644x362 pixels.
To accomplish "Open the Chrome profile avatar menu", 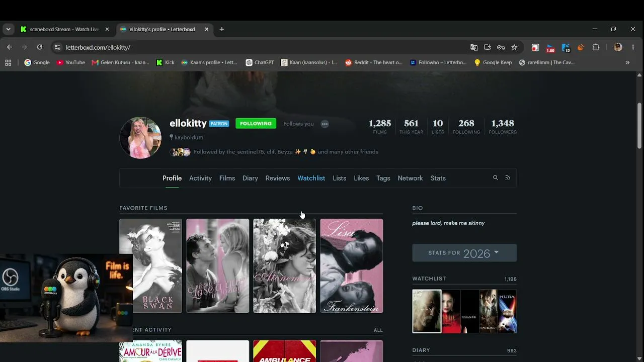I will click(618, 47).
